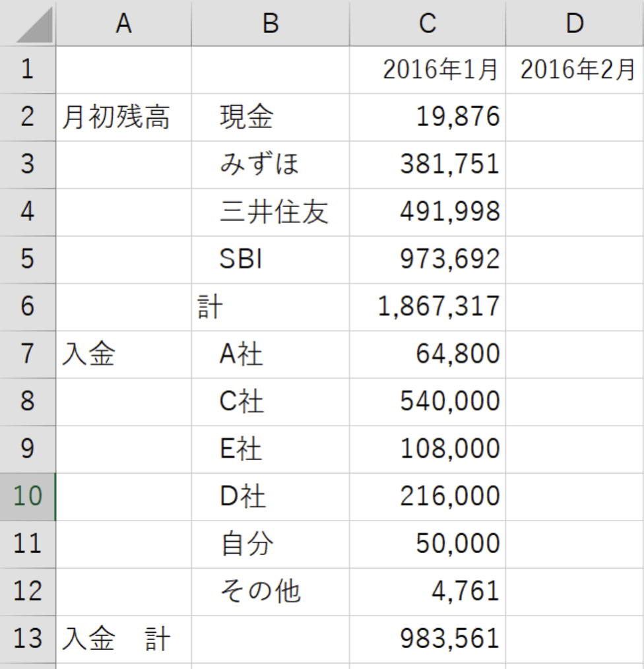Select column A header
Image resolution: width=644 pixels, height=669 pixels.
point(124,23)
